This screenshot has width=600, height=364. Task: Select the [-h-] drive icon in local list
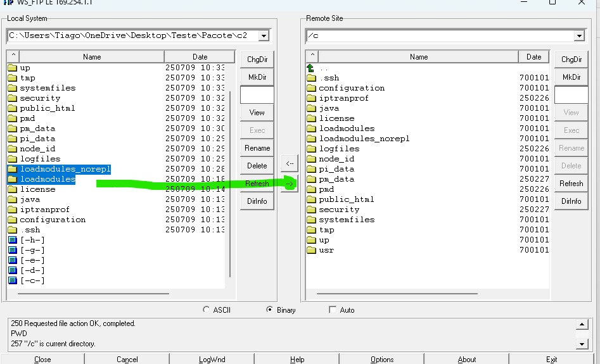click(x=13, y=240)
